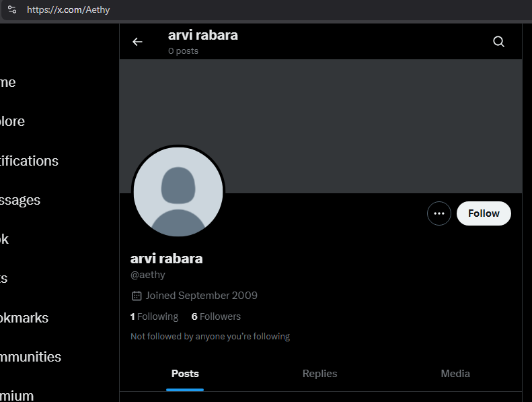Click the x.com/Aethy address bar URL
Viewport: 532px width, 402px height.
(69, 9)
